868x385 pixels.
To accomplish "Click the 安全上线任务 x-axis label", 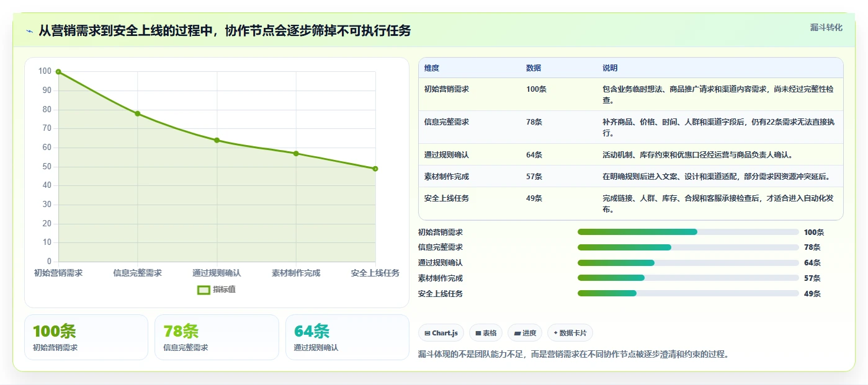I will (x=375, y=273).
